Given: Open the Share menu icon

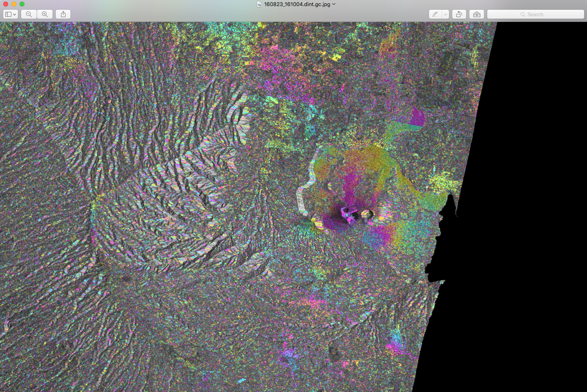Looking at the screenshot, I should point(63,14).
